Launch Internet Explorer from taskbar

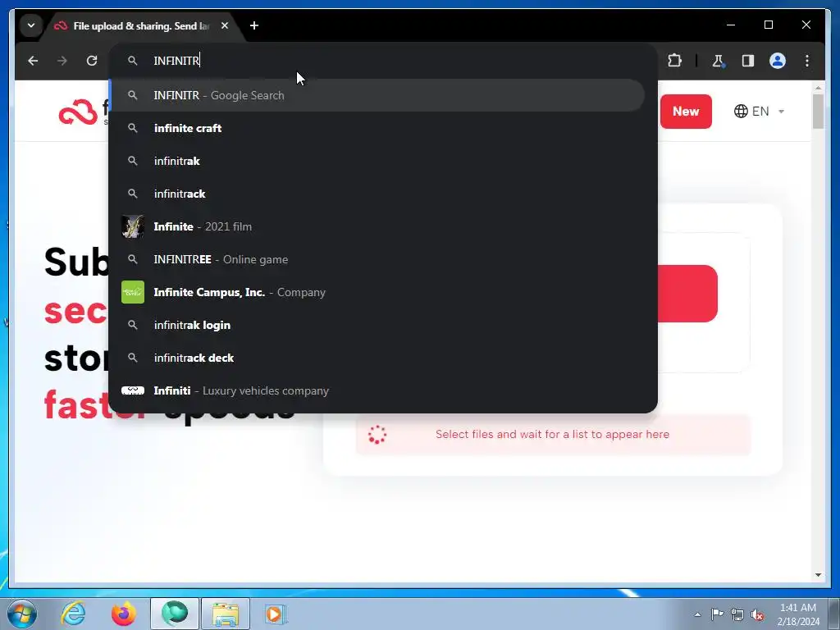tap(73, 614)
